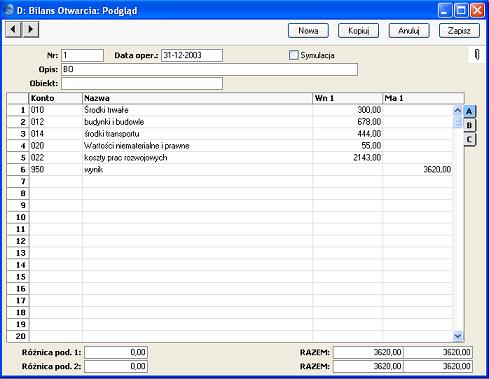Save the record with Zapisz
The width and height of the screenshot is (489, 379).
point(459,31)
